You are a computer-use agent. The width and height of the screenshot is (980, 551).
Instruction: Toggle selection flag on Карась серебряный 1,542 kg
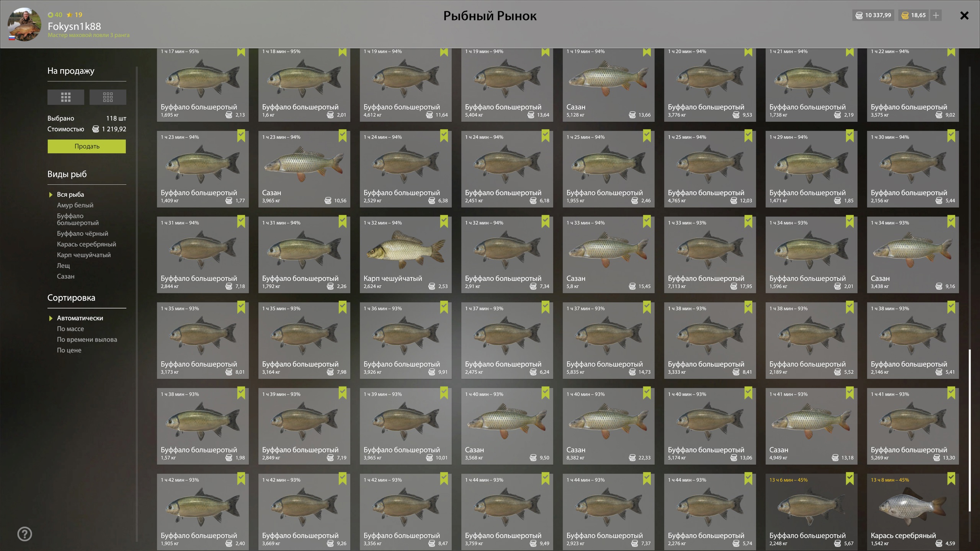pos(951,479)
